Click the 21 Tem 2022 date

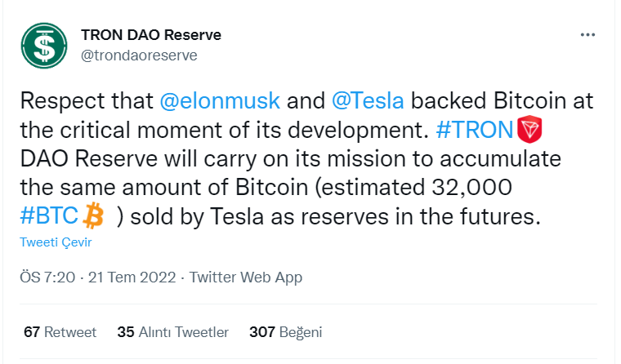coord(132,277)
